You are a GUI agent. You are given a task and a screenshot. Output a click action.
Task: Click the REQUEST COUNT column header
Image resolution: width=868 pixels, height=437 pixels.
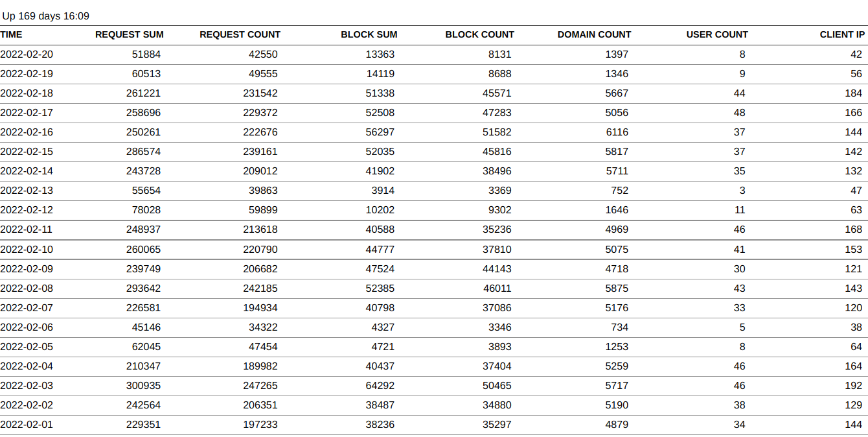240,35
